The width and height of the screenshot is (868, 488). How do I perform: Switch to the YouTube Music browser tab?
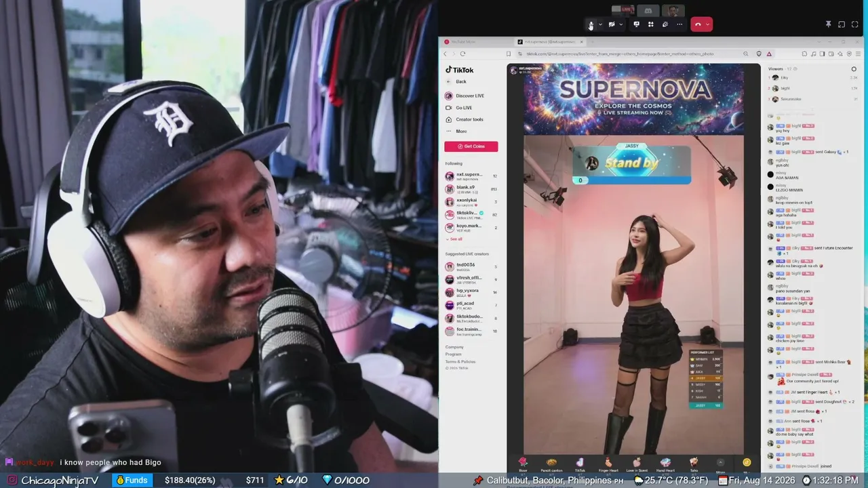(475, 42)
